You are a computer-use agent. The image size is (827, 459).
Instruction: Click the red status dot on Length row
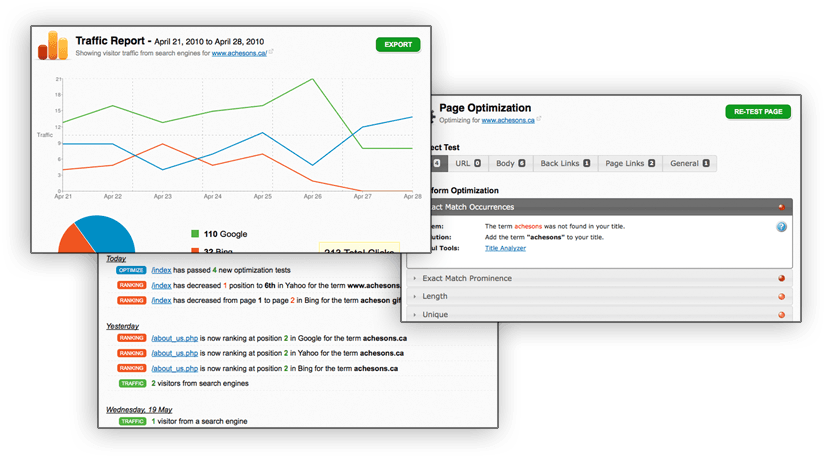[x=781, y=297]
